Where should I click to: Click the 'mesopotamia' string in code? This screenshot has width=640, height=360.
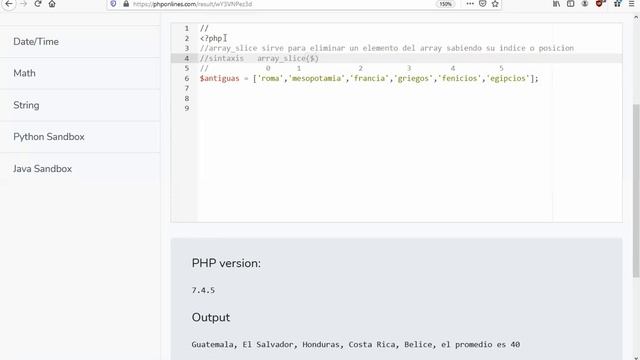[317, 78]
